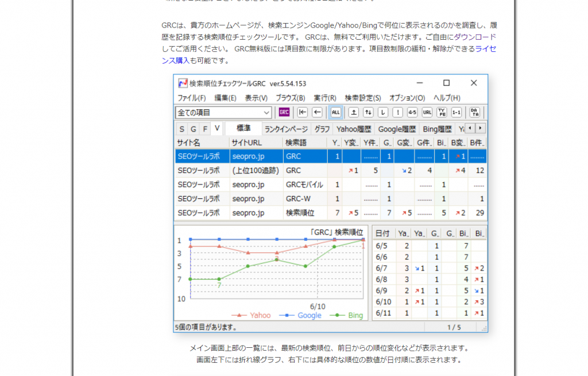The image size is (588, 376).
Task: Click the 「GRC」検索順位 graph title
Action: pos(336,232)
